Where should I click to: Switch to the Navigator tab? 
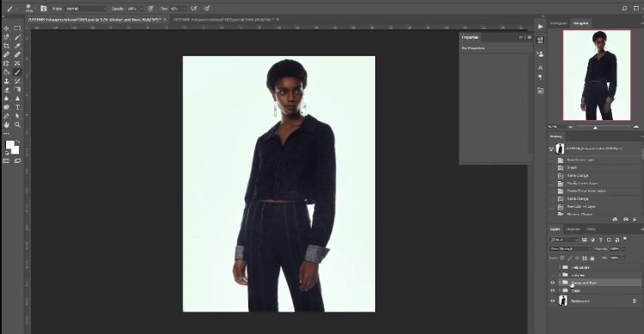(580, 23)
